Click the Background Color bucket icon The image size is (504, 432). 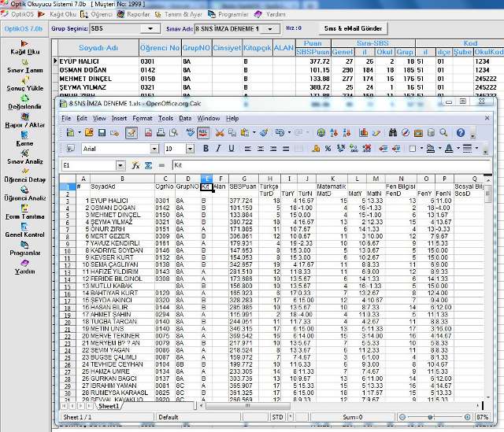tap(431, 149)
